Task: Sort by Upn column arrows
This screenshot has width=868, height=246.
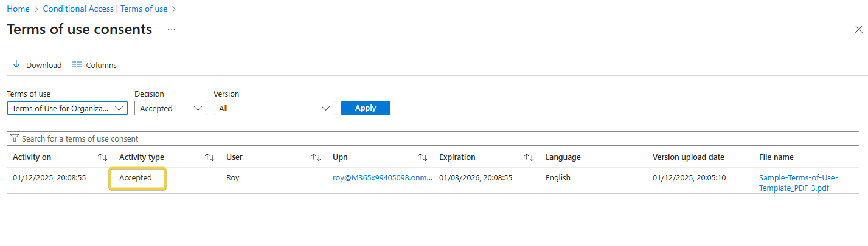Action: [423, 157]
